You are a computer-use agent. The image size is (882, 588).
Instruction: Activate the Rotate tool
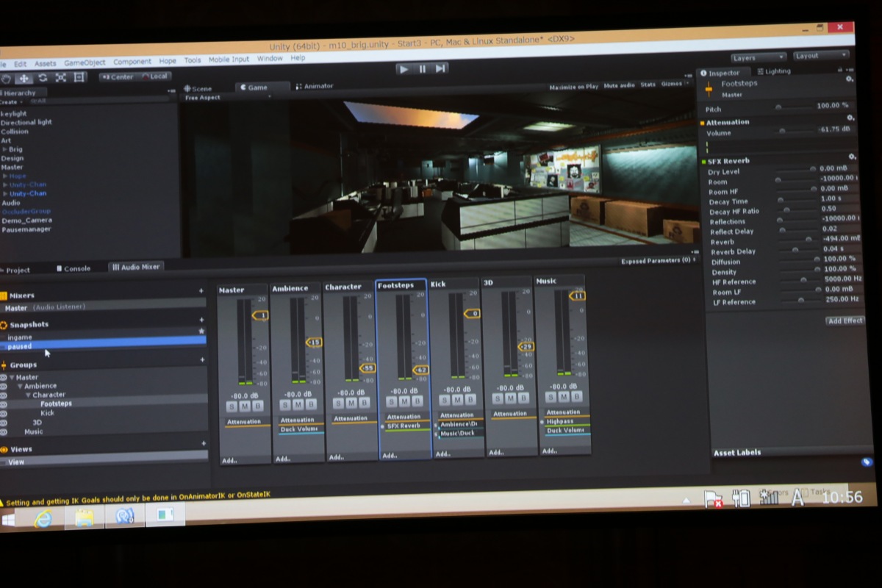coord(43,78)
